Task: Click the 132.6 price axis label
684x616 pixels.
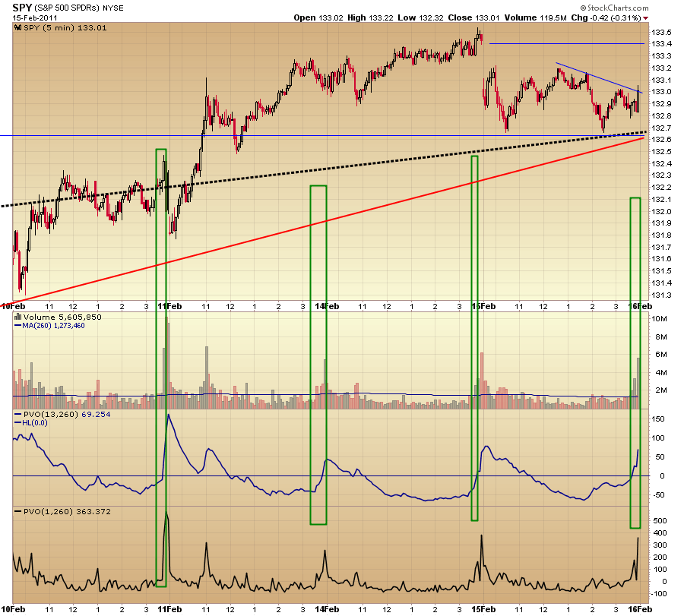Action: tap(661, 140)
